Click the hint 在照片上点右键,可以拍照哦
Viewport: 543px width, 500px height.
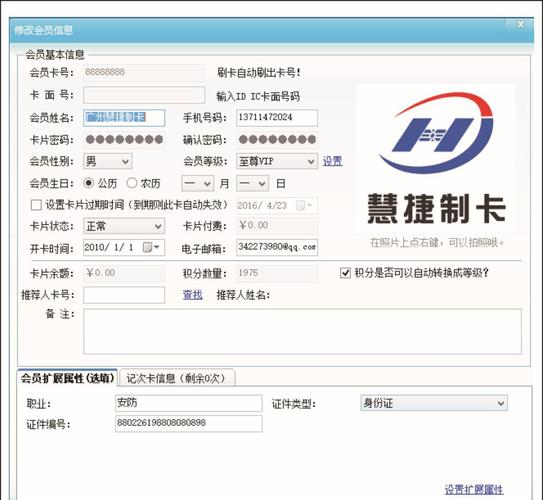pos(437,242)
